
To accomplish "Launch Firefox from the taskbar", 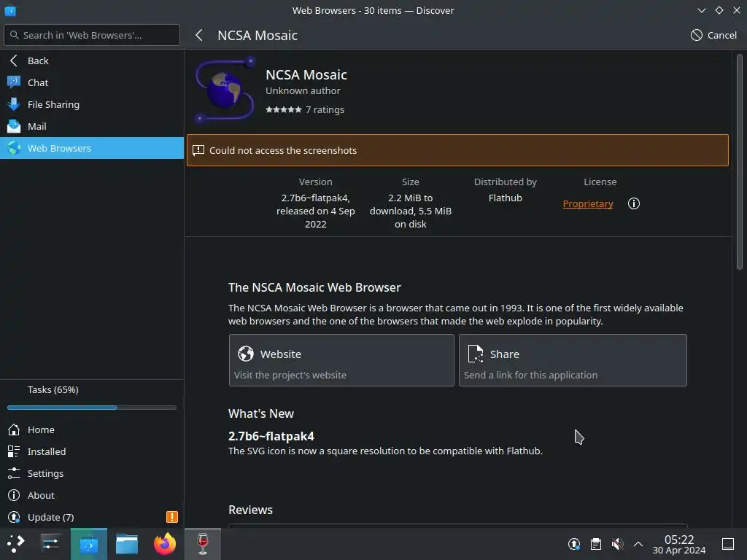I will (x=165, y=544).
